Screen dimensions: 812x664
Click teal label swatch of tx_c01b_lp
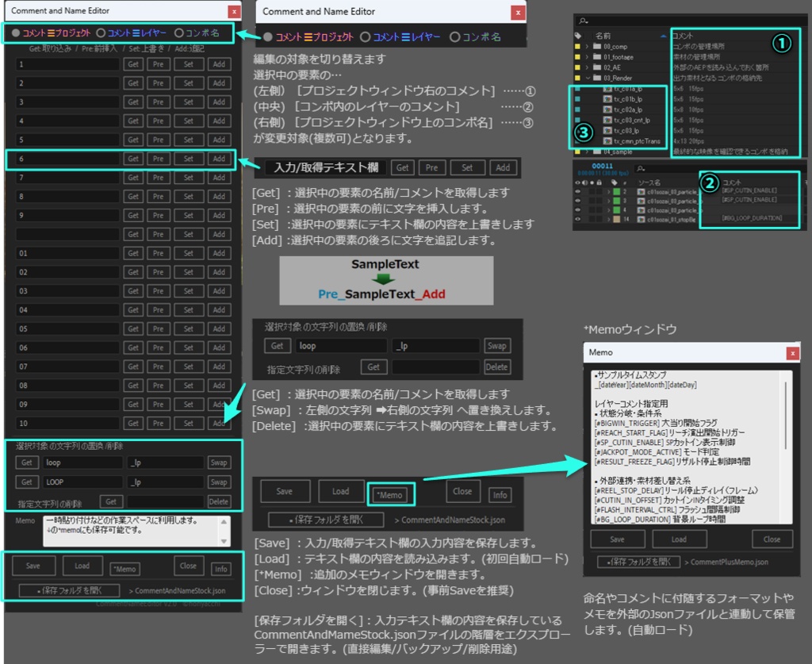point(577,99)
